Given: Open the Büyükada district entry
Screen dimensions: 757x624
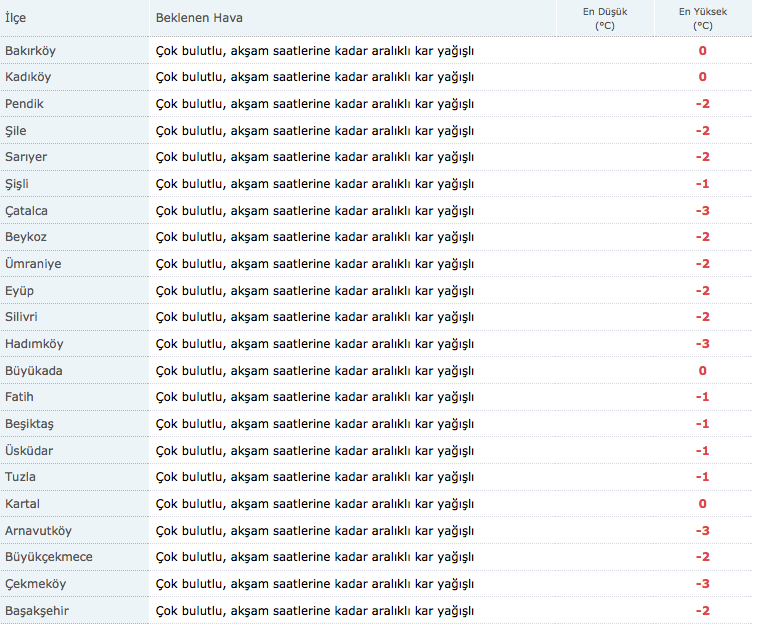Looking at the screenshot, I should pyautogui.click(x=34, y=371).
